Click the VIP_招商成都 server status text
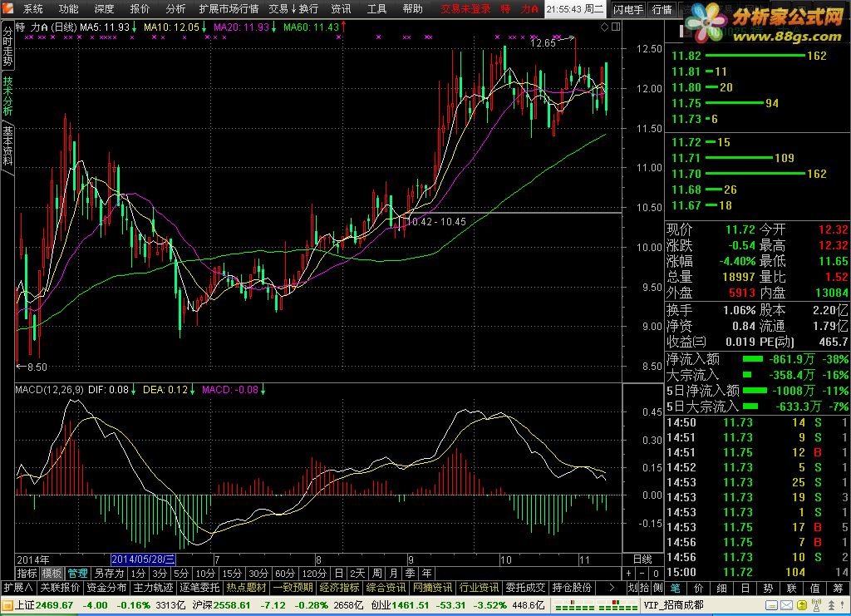The image size is (851, 616). pos(673,605)
